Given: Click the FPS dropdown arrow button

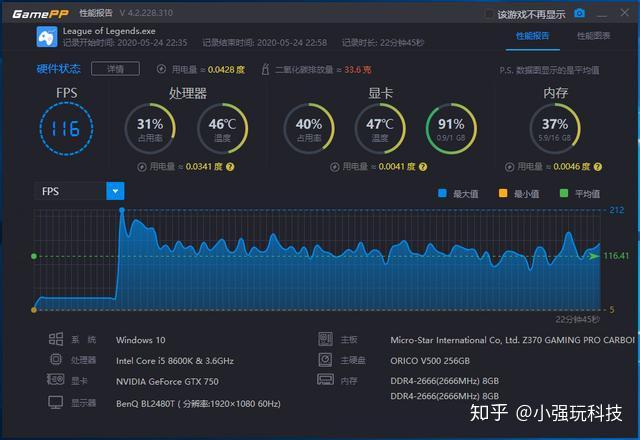Looking at the screenshot, I should 115,191.
